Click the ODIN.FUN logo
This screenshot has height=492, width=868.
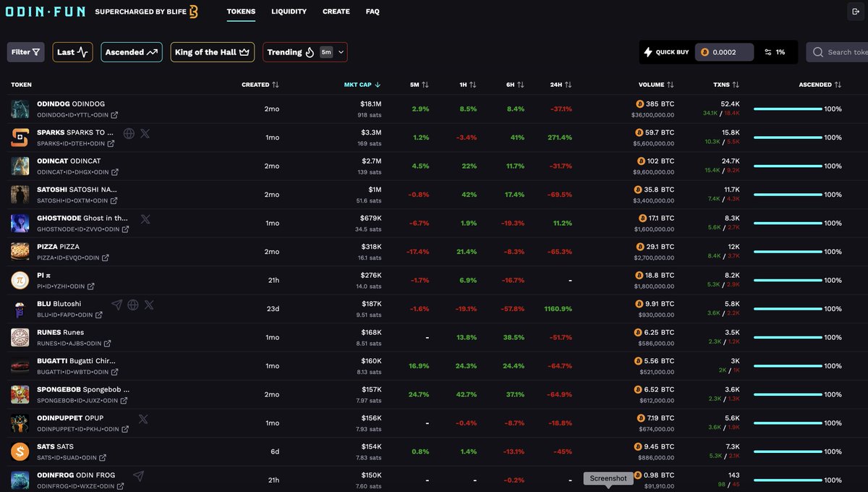pyautogui.click(x=45, y=12)
